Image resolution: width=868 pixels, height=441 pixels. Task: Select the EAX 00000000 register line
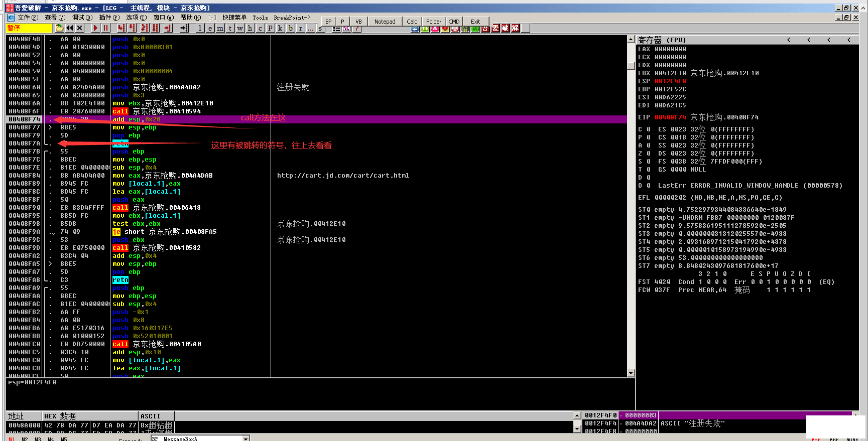tap(662, 49)
